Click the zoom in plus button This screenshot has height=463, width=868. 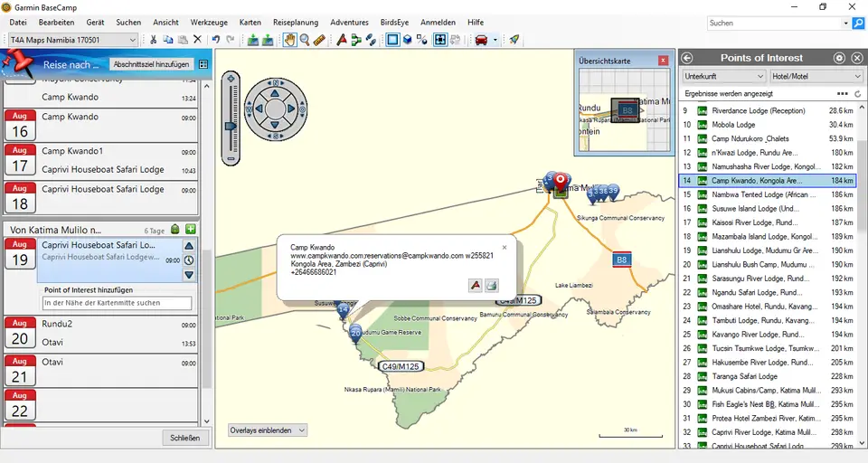point(231,79)
